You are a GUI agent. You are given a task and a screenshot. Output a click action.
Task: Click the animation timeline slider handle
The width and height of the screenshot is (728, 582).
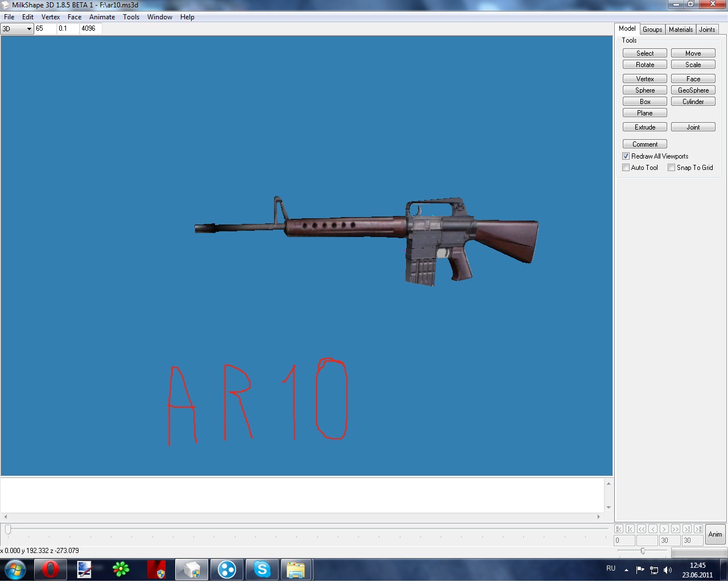coord(8,530)
